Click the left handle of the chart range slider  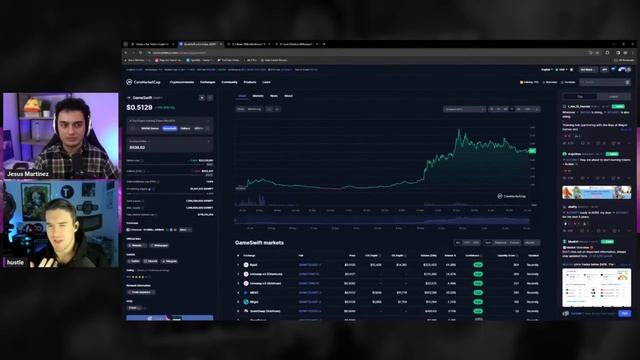[235, 220]
